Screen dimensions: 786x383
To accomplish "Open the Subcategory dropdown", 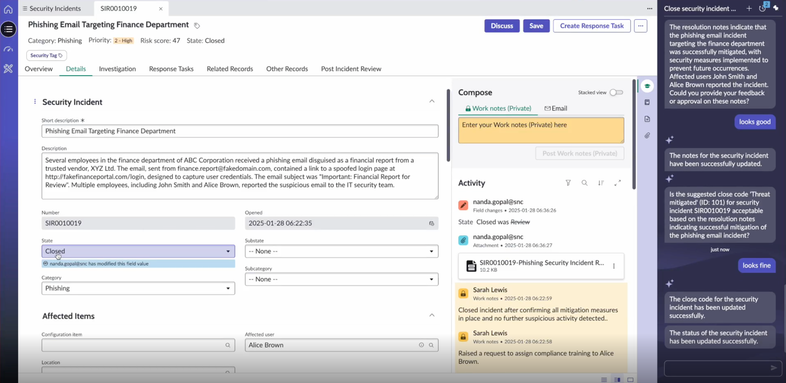I will (x=341, y=279).
